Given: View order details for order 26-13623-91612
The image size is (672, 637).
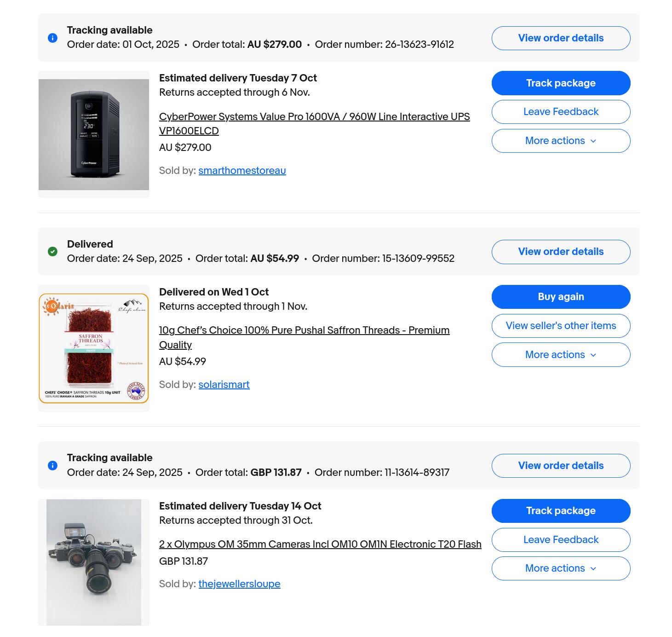Looking at the screenshot, I should [x=560, y=38].
